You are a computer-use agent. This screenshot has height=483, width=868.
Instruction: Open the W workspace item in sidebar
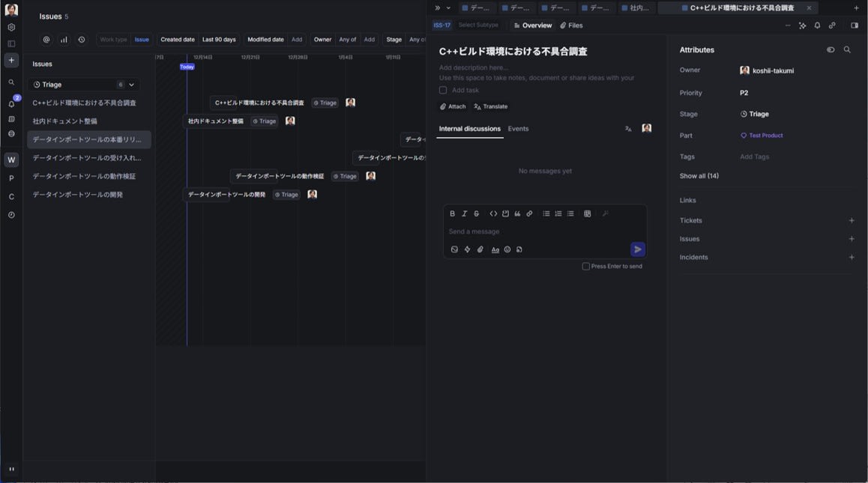(11, 160)
